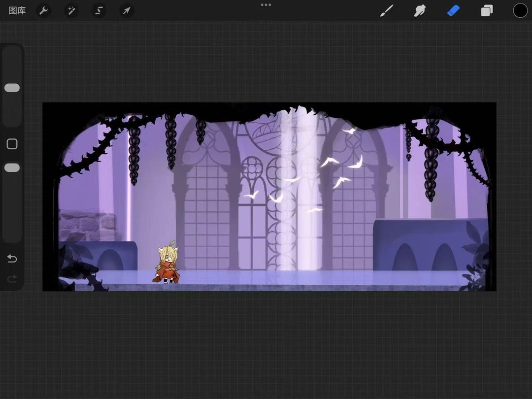Open the black color picker circle

point(520,10)
